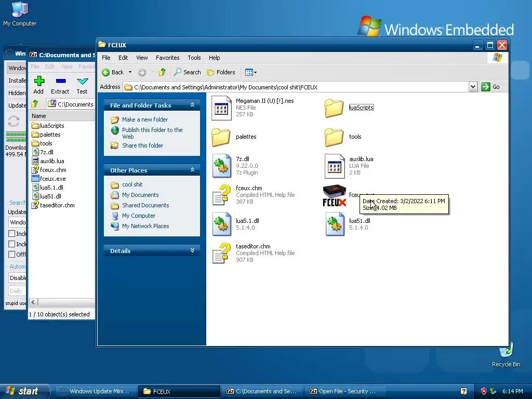The height and width of the screenshot is (399, 532).
Task: Toggle the Folders pane in Explorer toolbar
Action: point(221,72)
